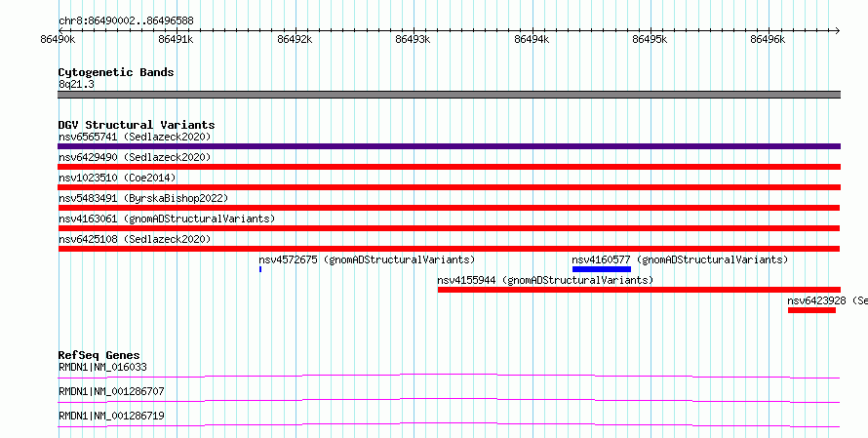Open the nsv1023510 (Coe2014) label
868x438 pixels.
[x=117, y=178]
